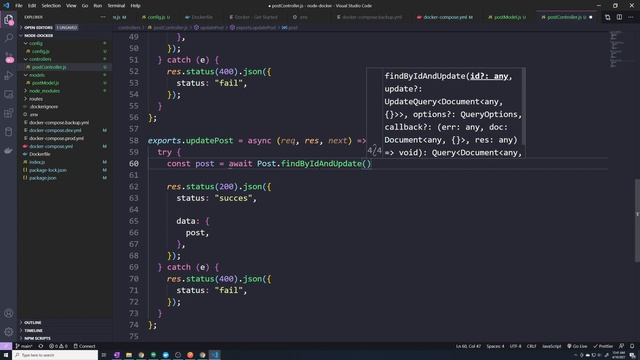Click the errors and warnings indicator
The image size is (640, 360).
point(58,346)
